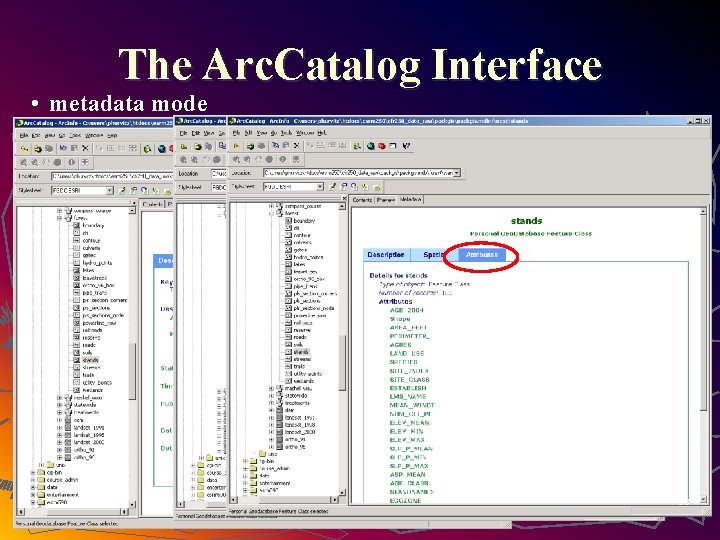Screen dimensions: 720x540
Task: Click Edit Metadata icon in front window
Action: (x=332, y=187)
